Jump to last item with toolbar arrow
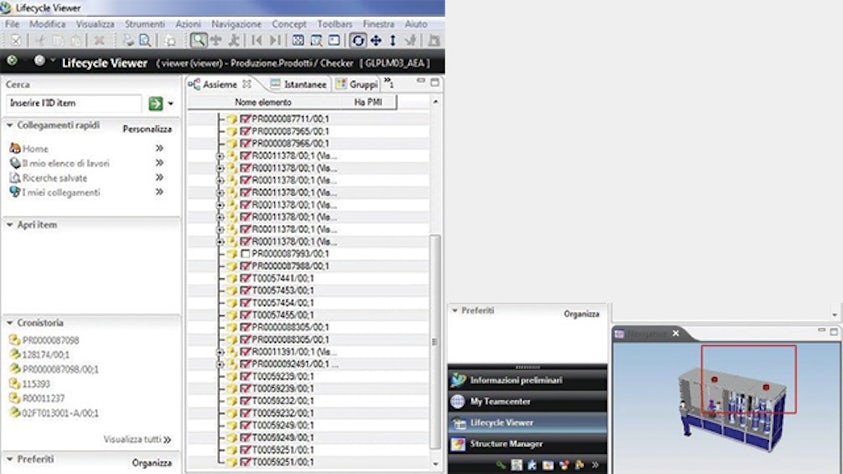The height and width of the screenshot is (474, 843). pyautogui.click(x=275, y=40)
